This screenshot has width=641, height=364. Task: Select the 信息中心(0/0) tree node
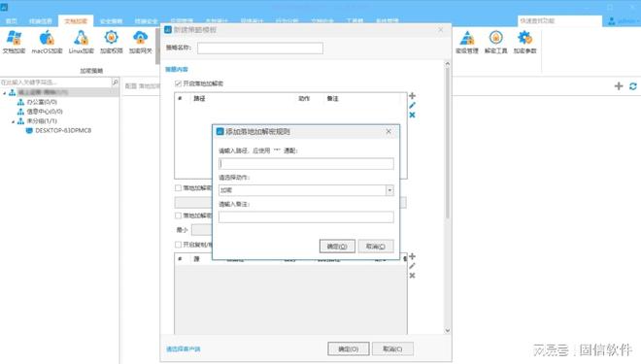[x=45, y=111]
